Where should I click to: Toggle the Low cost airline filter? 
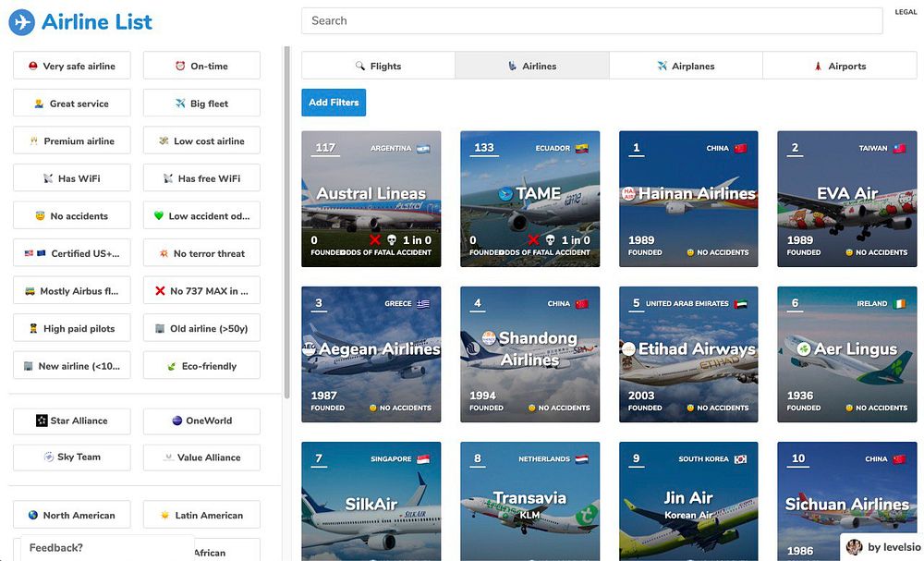click(x=201, y=140)
